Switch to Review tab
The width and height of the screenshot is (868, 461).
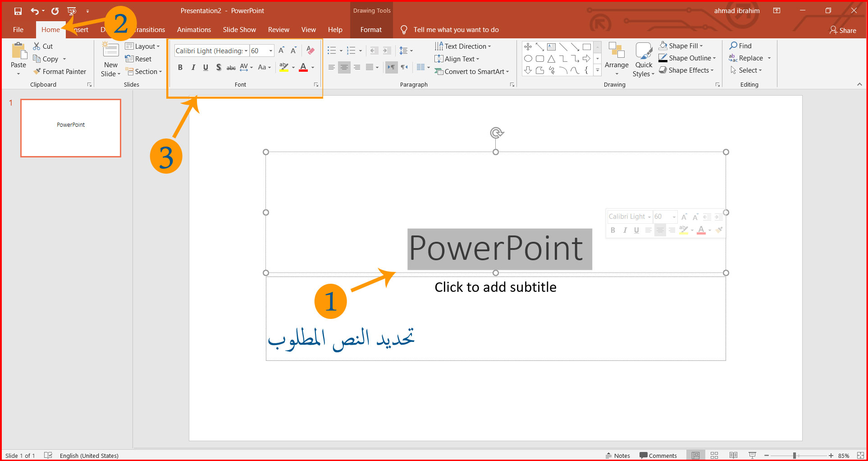click(x=279, y=30)
